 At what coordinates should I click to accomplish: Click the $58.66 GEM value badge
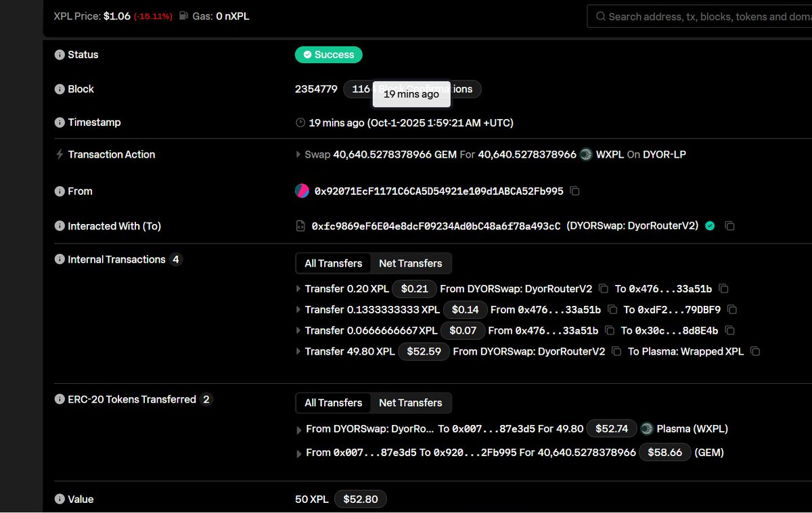[x=666, y=452]
